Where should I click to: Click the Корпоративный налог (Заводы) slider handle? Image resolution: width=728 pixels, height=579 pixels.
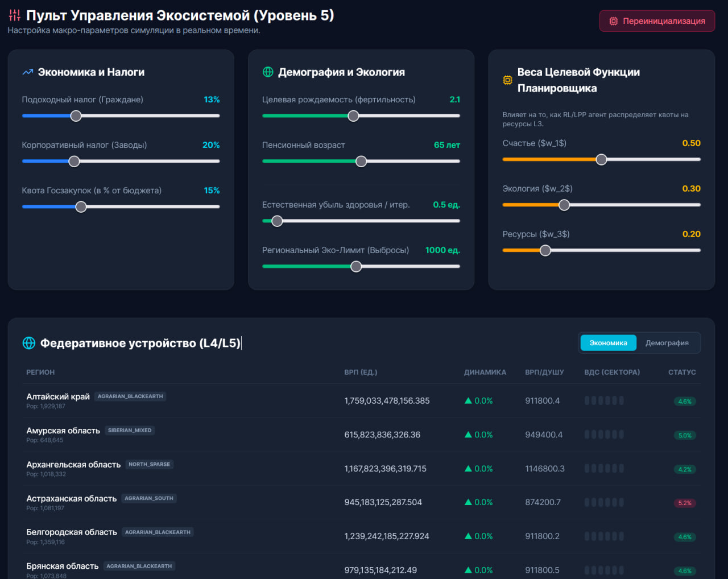(x=74, y=162)
